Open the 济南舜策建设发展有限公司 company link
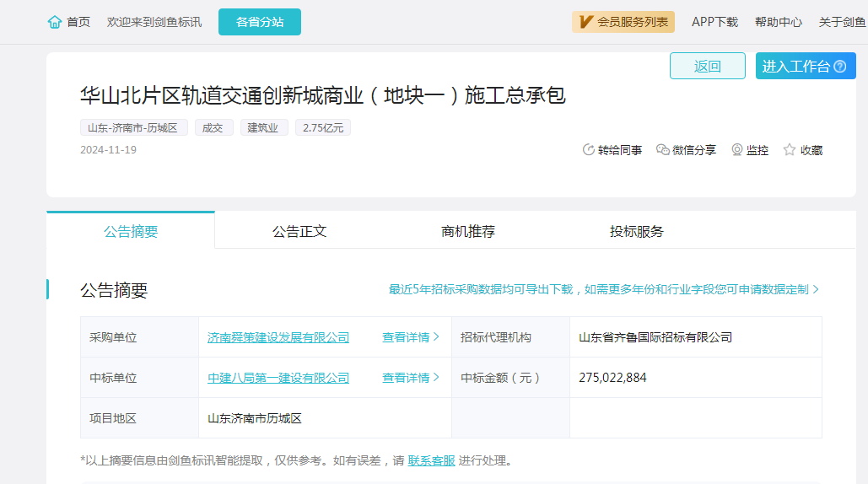The image size is (868, 484). tap(278, 337)
